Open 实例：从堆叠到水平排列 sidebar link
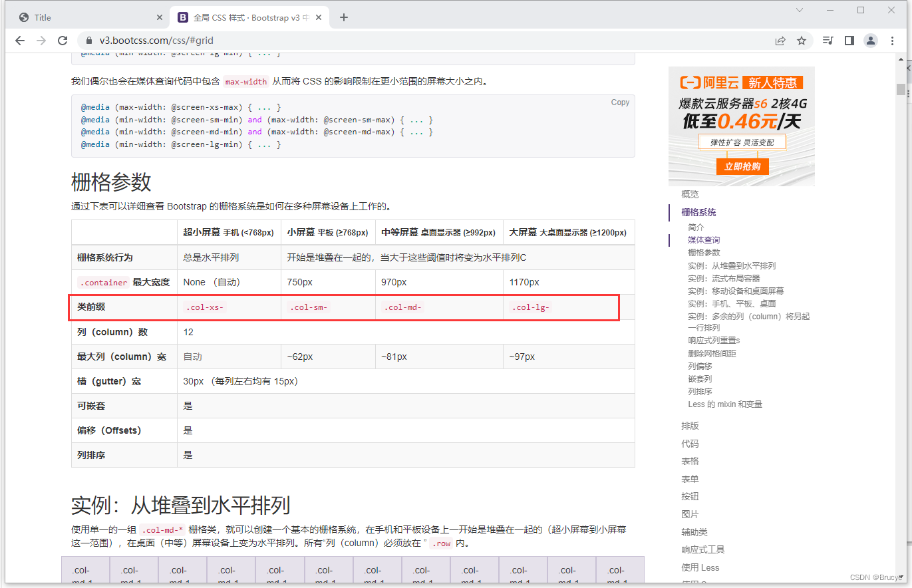Screen dimensions: 912x588 pos(732,265)
